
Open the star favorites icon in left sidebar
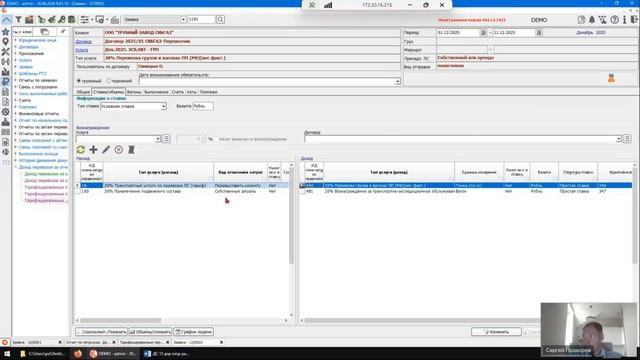click(5, 31)
